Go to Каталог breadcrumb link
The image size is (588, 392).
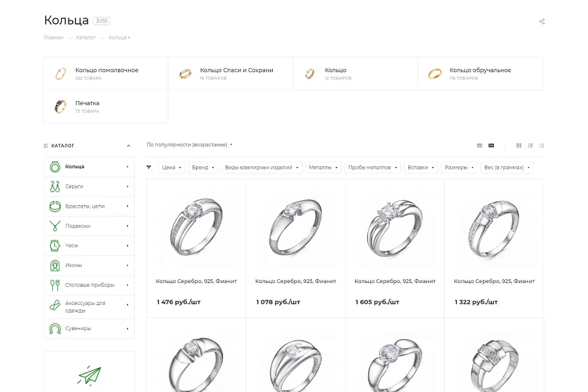point(86,37)
